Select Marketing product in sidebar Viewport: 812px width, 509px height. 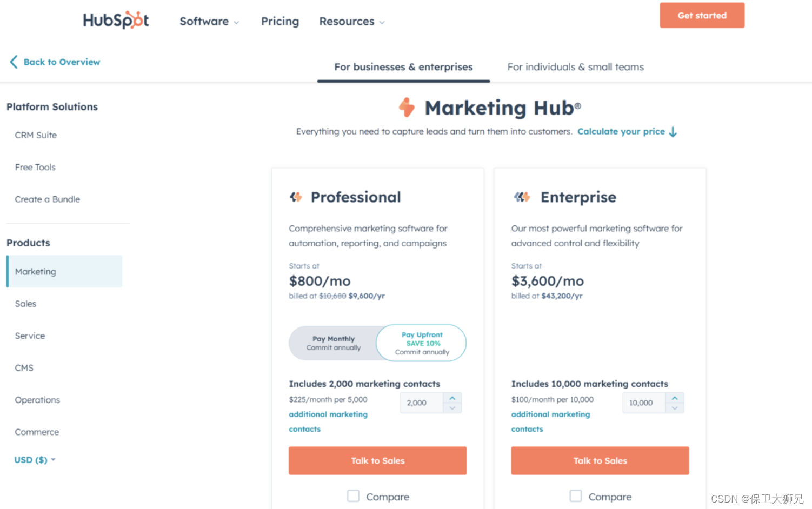64,271
